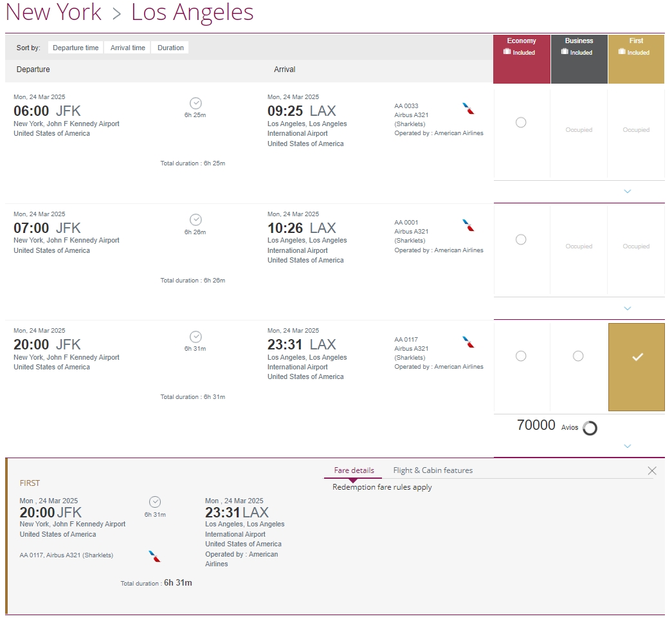Select Economy for the 07:00 JFK flight
The image size is (672, 621).
tap(521, 239)
